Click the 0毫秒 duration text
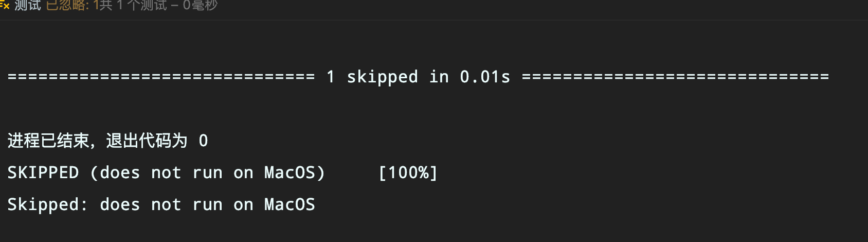Screen dimensions: 868x242 pos(200,5)
